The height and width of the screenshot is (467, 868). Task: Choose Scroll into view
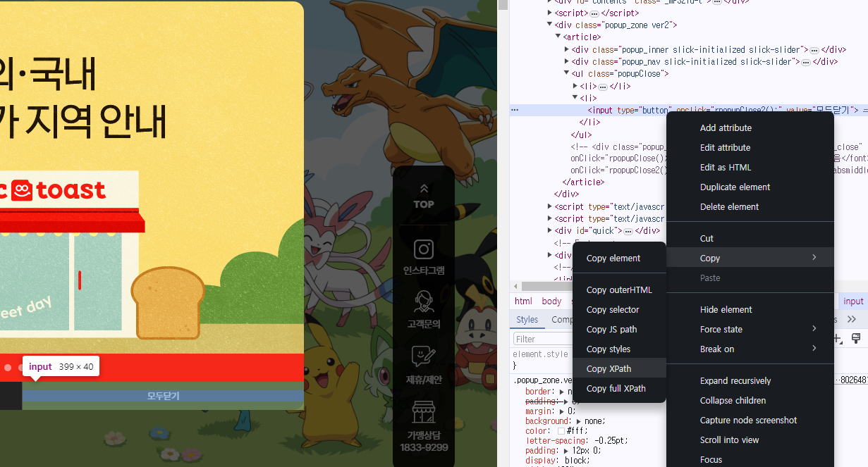750,440
